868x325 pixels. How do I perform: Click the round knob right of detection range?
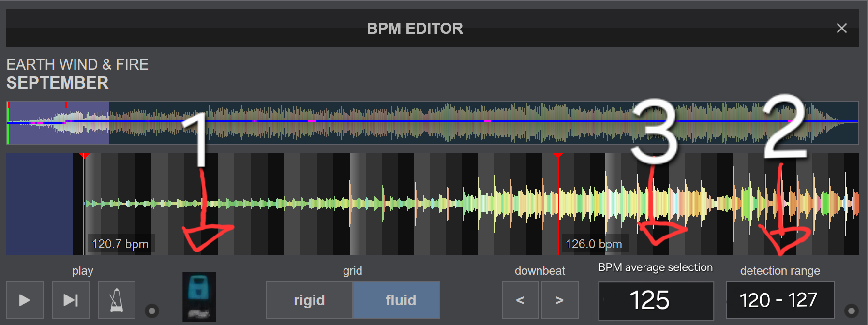851,310
